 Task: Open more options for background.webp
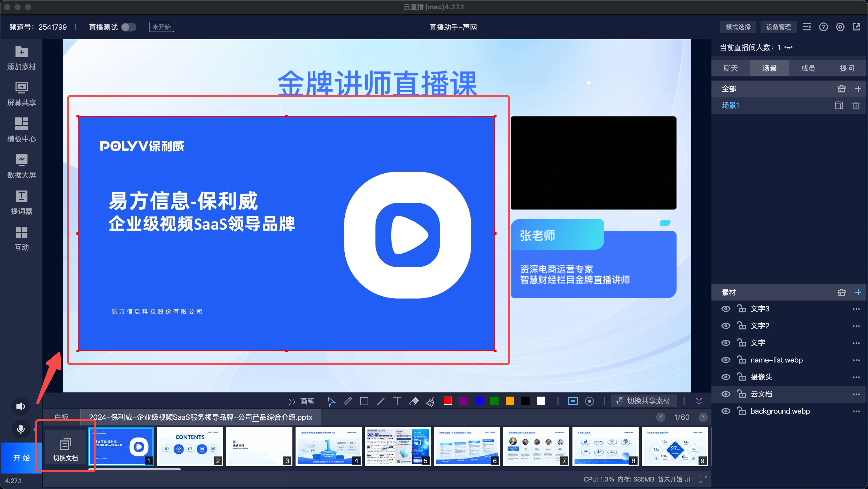tap(856, 411)
